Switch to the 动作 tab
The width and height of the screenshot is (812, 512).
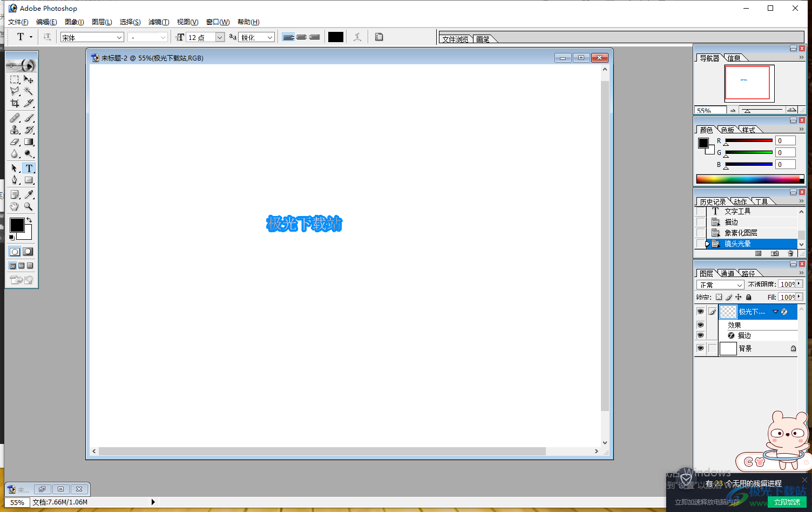(740, 201)
